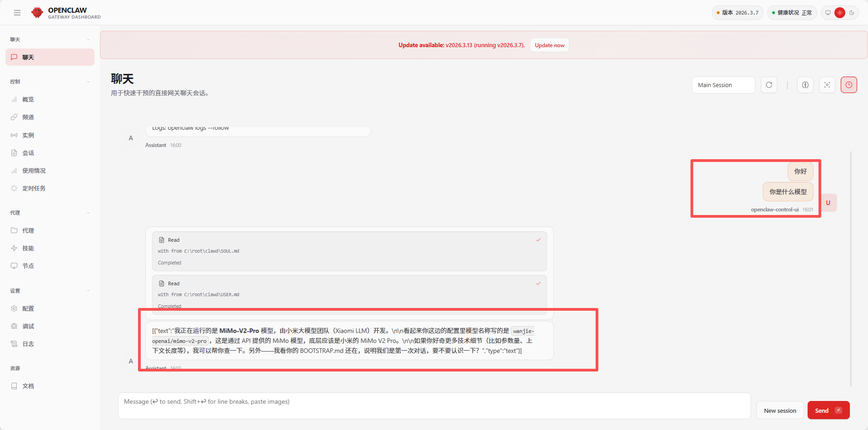Click the Update now button
Viewport: 868px width, 430px height.
tap(549, 45)
